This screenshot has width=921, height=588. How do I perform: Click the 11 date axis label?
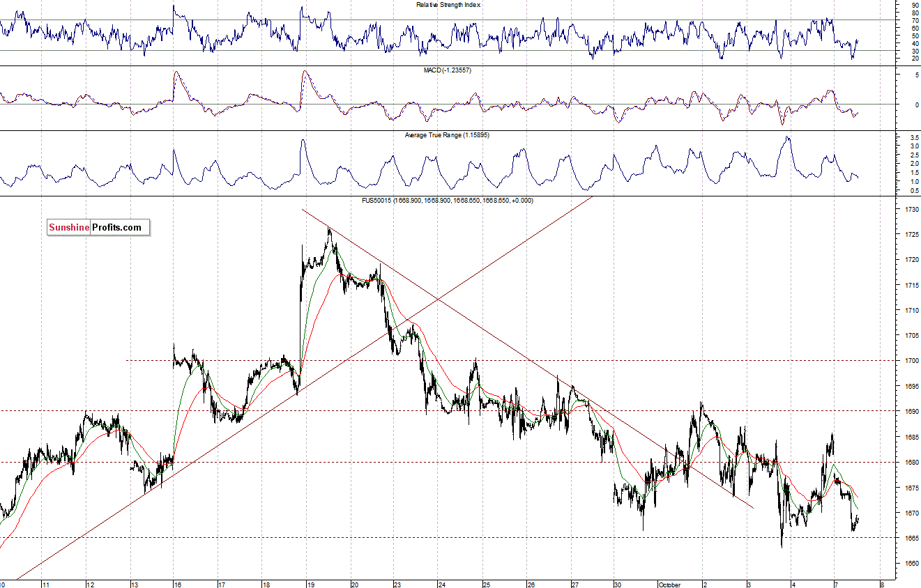46,584
